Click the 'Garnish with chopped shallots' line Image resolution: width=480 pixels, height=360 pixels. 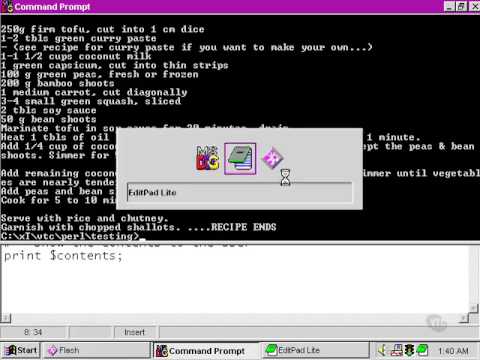138,227
